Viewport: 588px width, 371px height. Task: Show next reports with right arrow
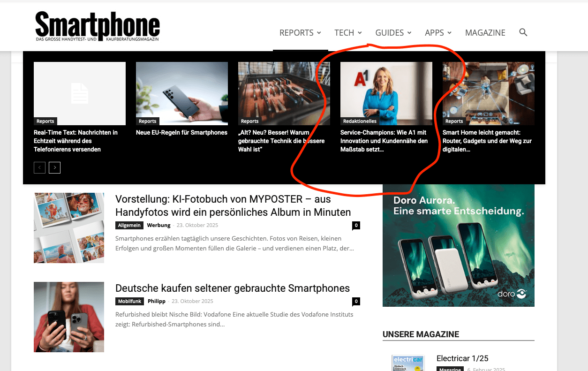[x=54, y=167]
